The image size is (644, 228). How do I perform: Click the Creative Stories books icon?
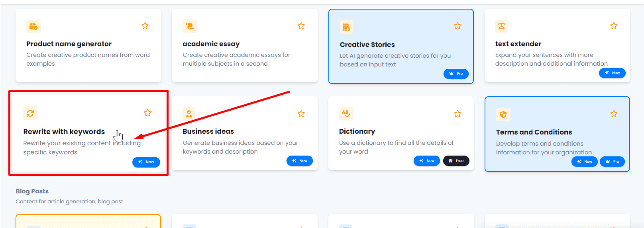point(346,27)
